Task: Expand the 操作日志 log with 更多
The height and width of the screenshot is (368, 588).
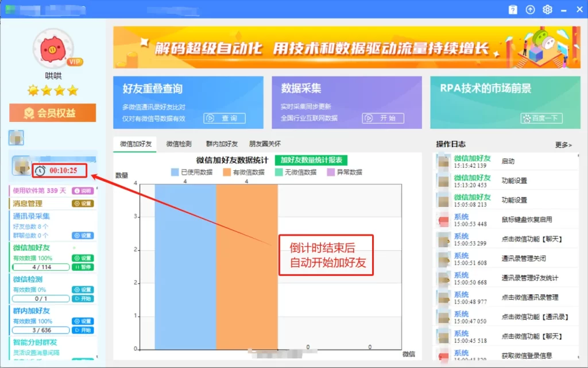Action: click(561, 145)
